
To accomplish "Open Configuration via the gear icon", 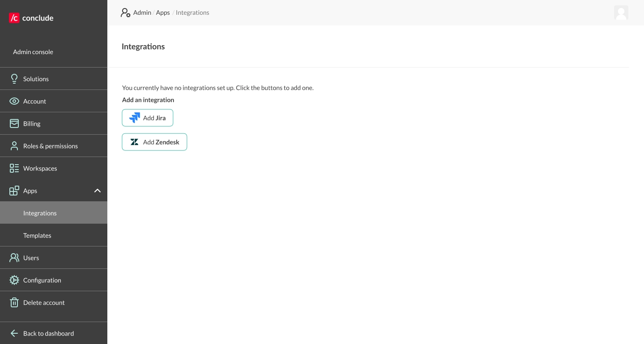I will pyautogui.click(x=14, y=280).
